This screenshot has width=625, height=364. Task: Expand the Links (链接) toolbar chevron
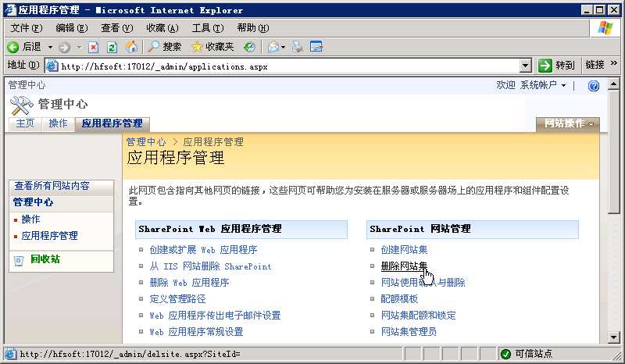(x=614, y=63)
